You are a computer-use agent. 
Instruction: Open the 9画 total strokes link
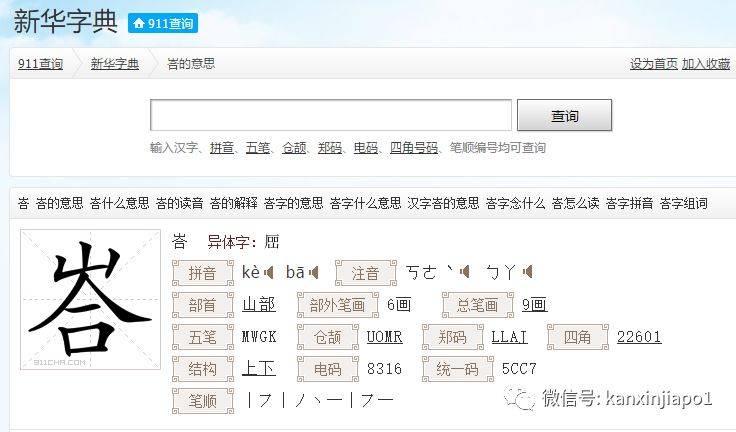click(x=534, y=304)
